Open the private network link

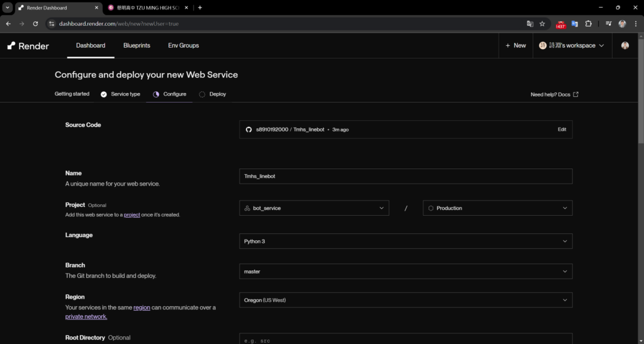tap(86, 317)
